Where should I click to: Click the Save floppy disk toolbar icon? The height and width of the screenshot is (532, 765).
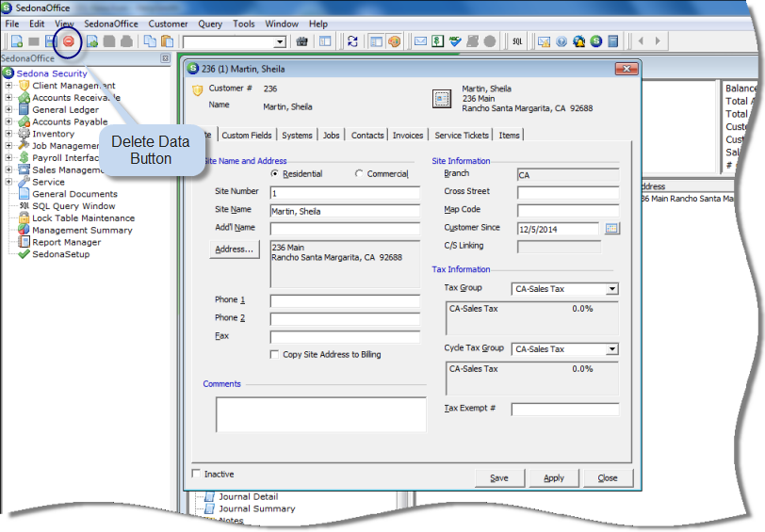click(51, 41)
